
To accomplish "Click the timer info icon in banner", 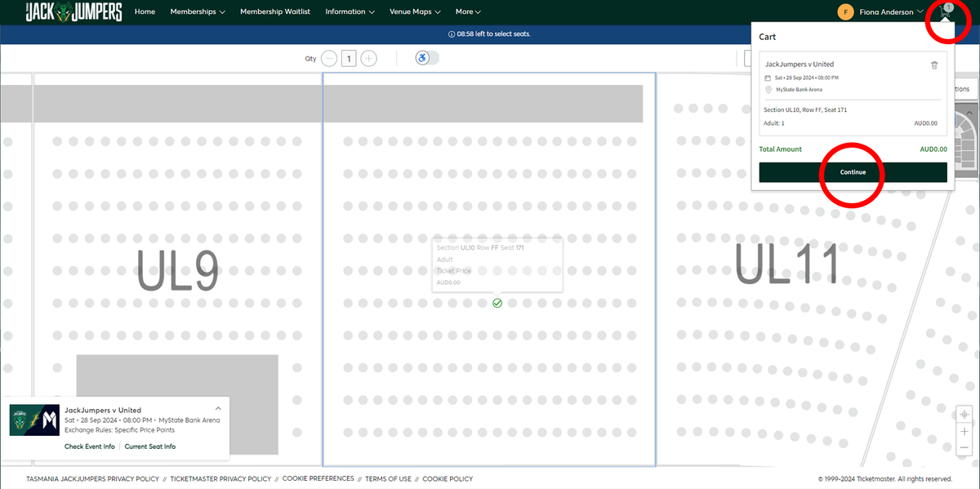I will point(452,34).
